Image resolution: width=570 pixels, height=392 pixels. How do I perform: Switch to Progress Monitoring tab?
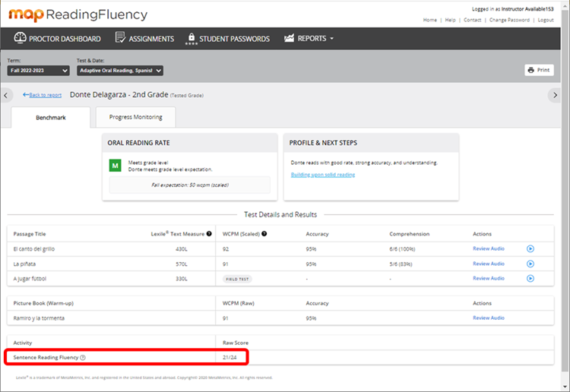pos(135,117)
